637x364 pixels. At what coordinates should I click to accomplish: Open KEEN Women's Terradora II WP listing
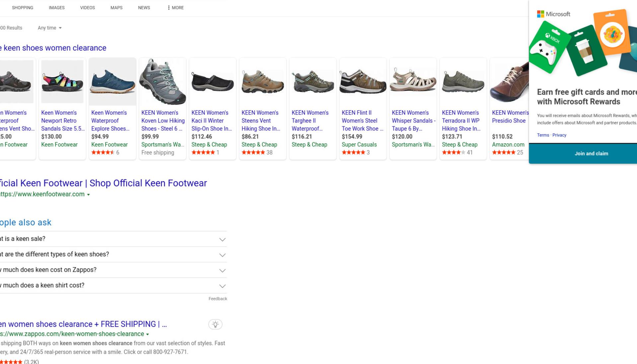coord(461,121)
